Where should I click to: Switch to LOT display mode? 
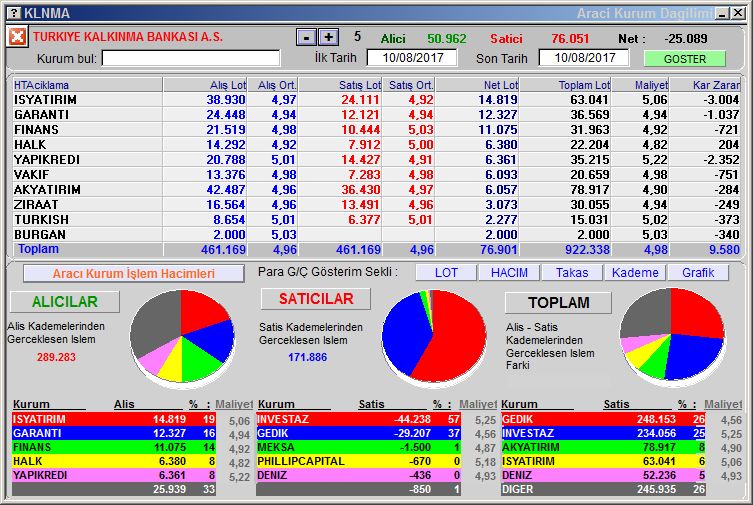pos(446,273)
